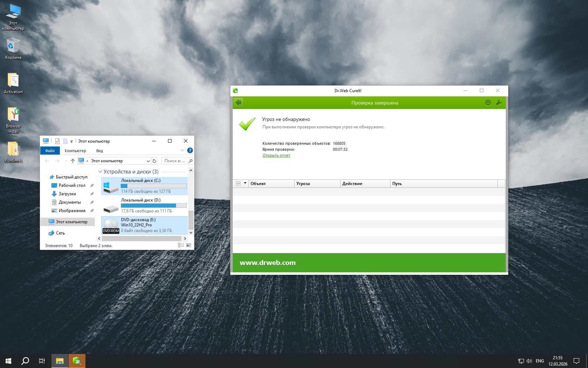Select 'Загрузки' in the navigation pane

[67, 194]
